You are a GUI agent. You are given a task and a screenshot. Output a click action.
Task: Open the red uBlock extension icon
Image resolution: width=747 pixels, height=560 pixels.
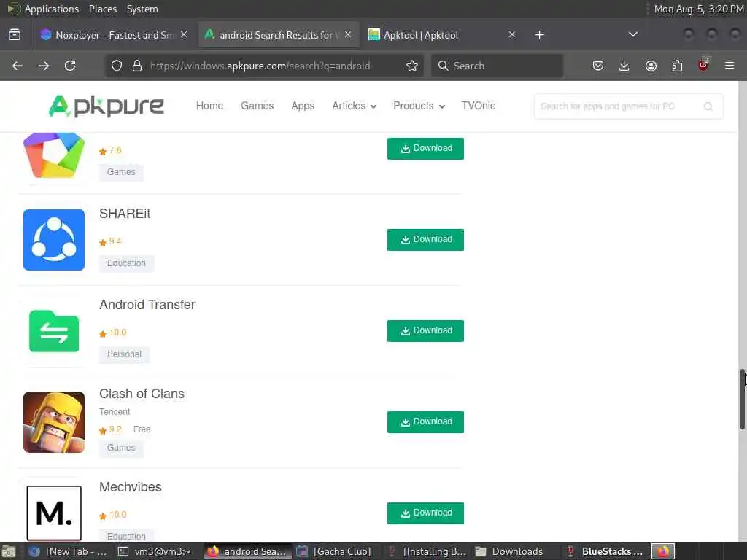(703, 65)
